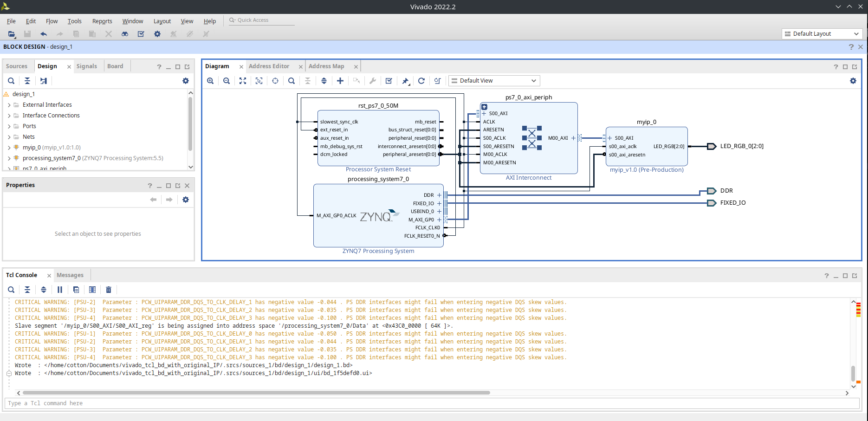The height and width of the screenshot is (421, 868).
Task: Open the File menu
Action: click(x=11, y=21)
